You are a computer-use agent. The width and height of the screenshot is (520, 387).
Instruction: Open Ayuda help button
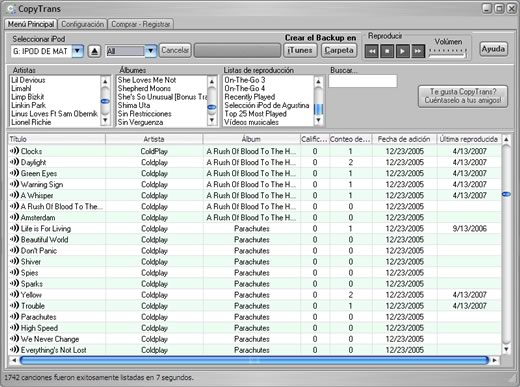pos(493,49)
